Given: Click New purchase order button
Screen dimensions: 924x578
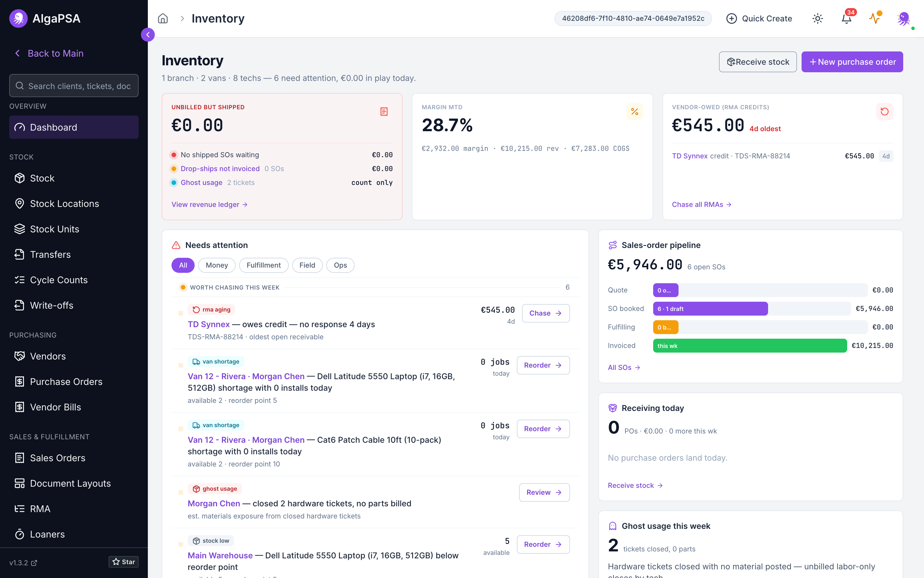Looking at the screenshot, I should click(852, 62).
